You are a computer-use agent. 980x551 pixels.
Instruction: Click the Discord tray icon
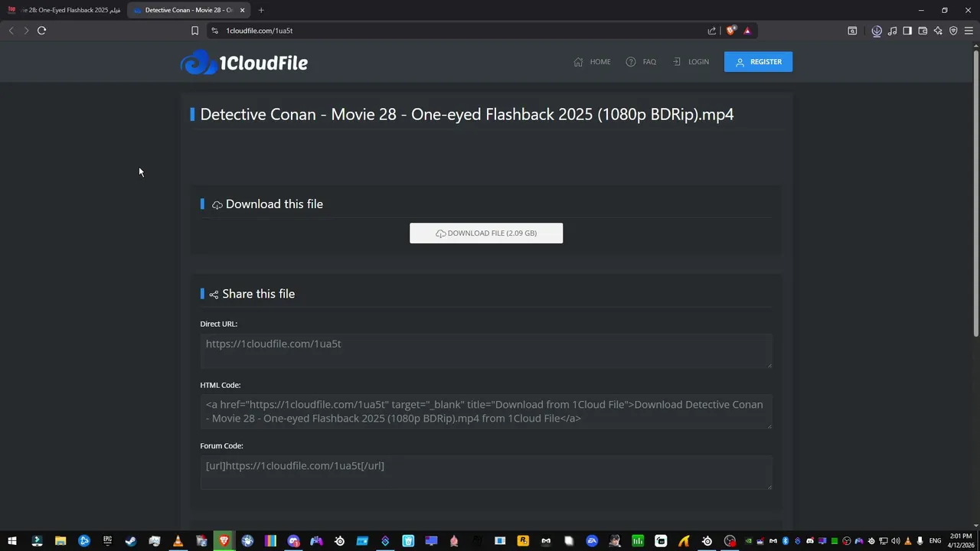pyautogui.click(x=810, y=541)
